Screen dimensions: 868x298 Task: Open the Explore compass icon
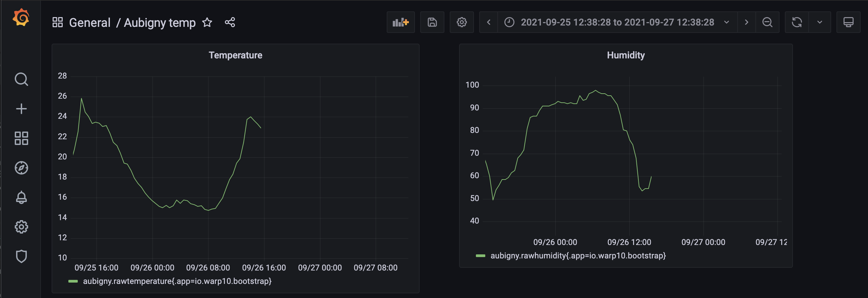(21, 168)
